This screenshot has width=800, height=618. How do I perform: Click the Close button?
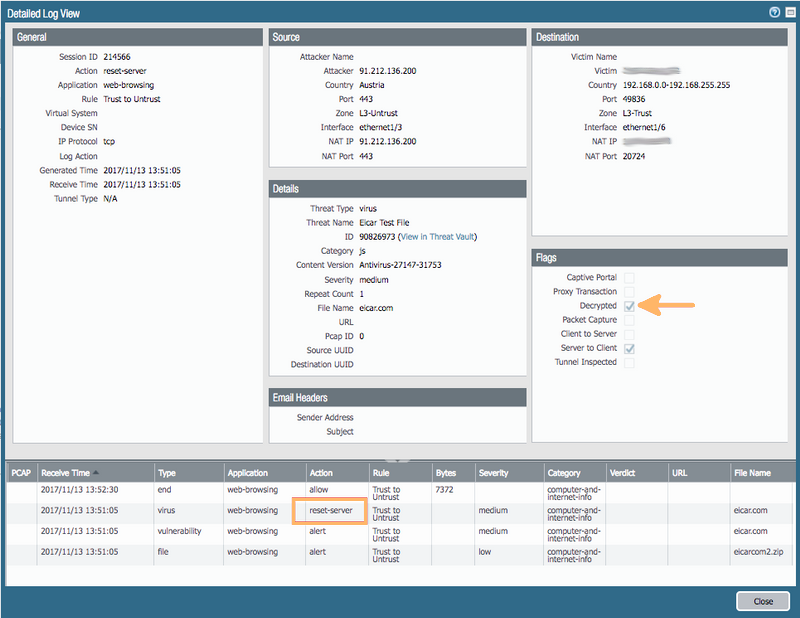[762, 601]
